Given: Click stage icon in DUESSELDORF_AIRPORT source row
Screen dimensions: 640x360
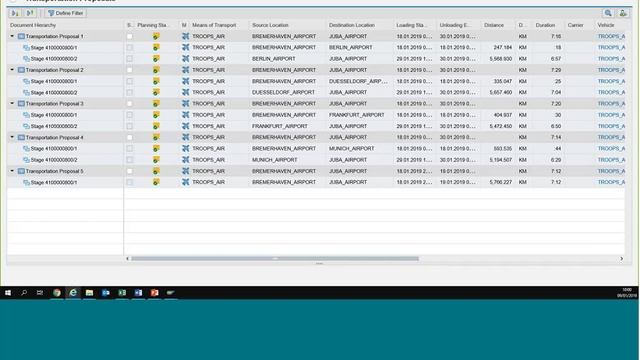Looking at the screenshot, I should click(27, 93).
